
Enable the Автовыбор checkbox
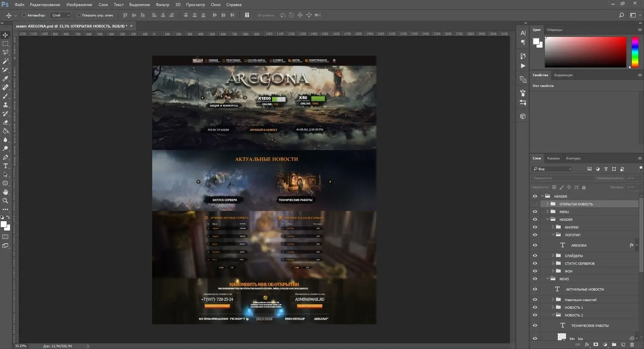coord(24,15)
